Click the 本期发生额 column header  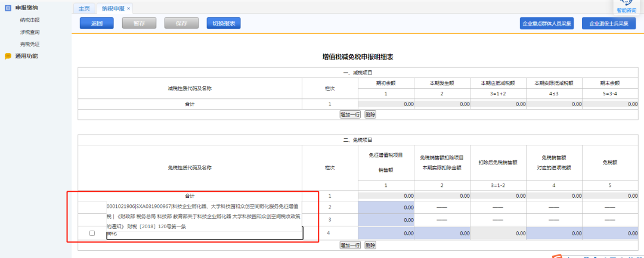click(442, 83)
